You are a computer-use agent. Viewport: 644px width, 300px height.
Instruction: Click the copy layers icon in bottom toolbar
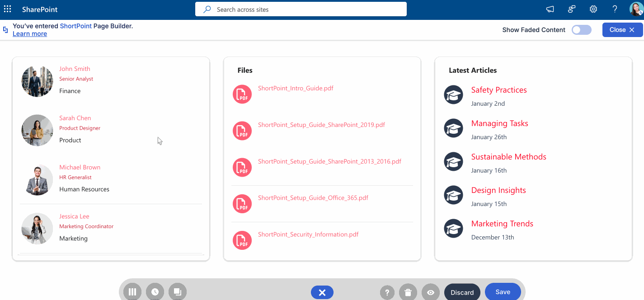point(178,292)
